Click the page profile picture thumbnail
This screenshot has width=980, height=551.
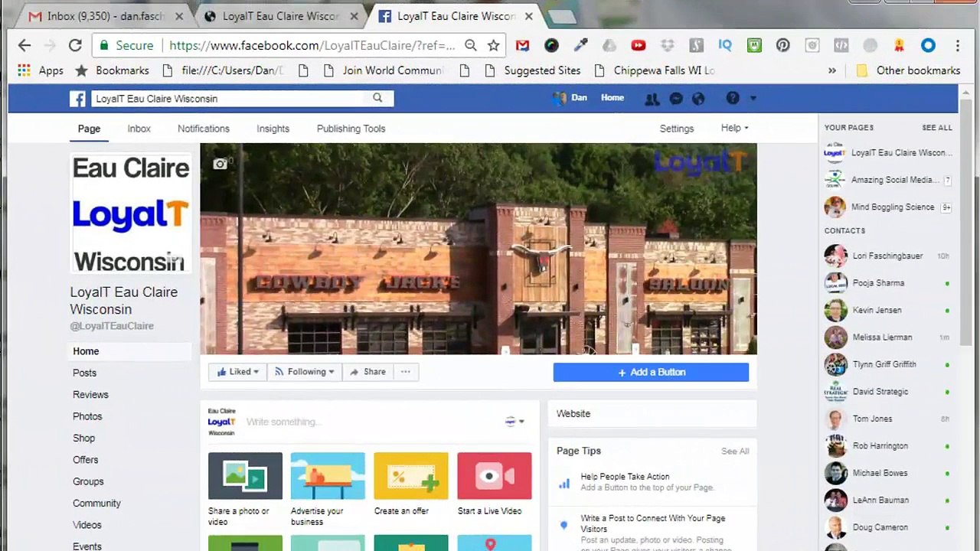pos(131,214)
